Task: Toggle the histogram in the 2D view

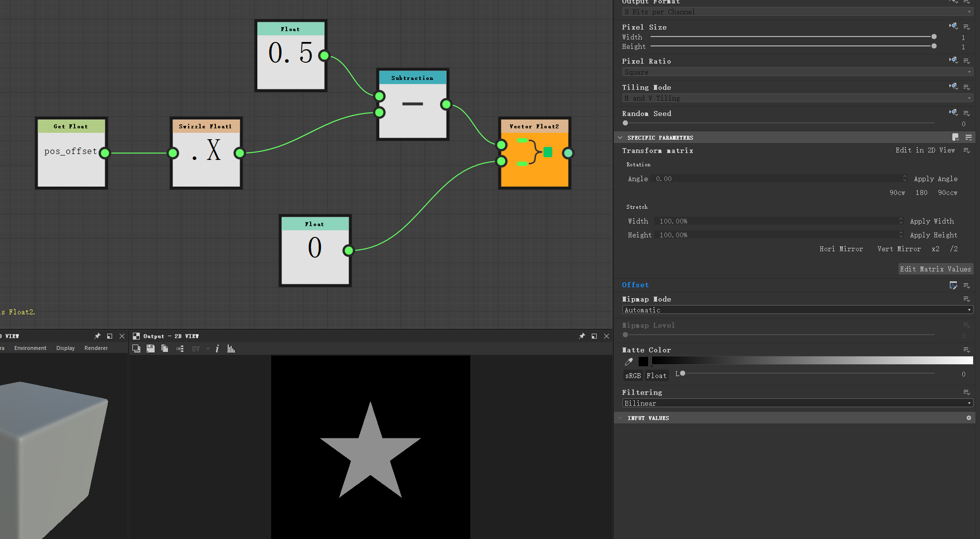Action: pos(231,348)
